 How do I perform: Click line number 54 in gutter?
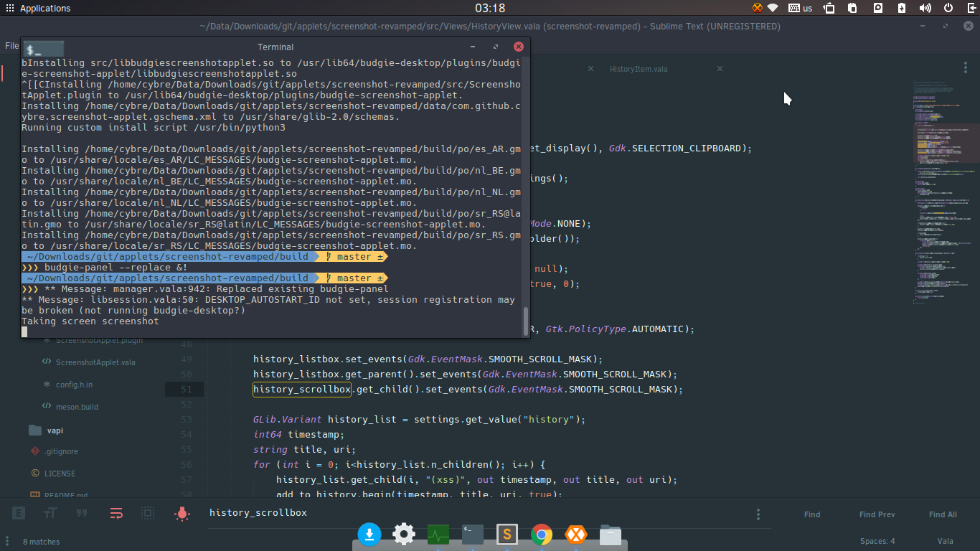pos(186,435)
